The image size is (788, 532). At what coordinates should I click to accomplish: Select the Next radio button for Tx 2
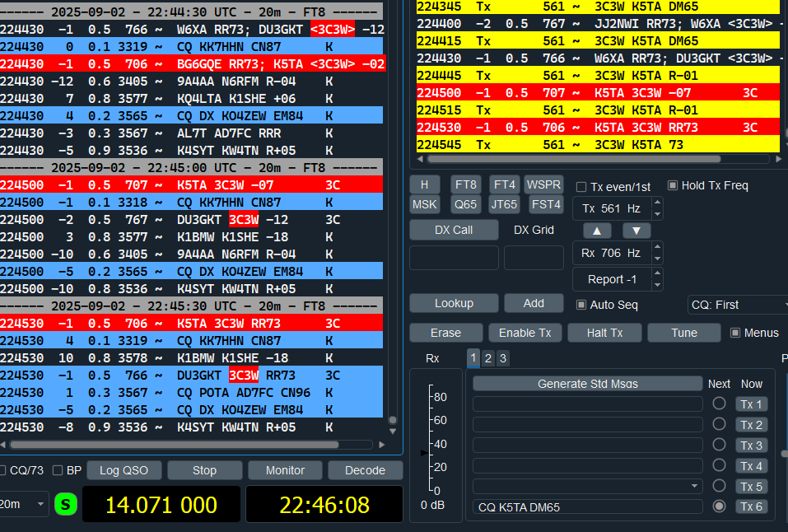click(x=719, y=424)
